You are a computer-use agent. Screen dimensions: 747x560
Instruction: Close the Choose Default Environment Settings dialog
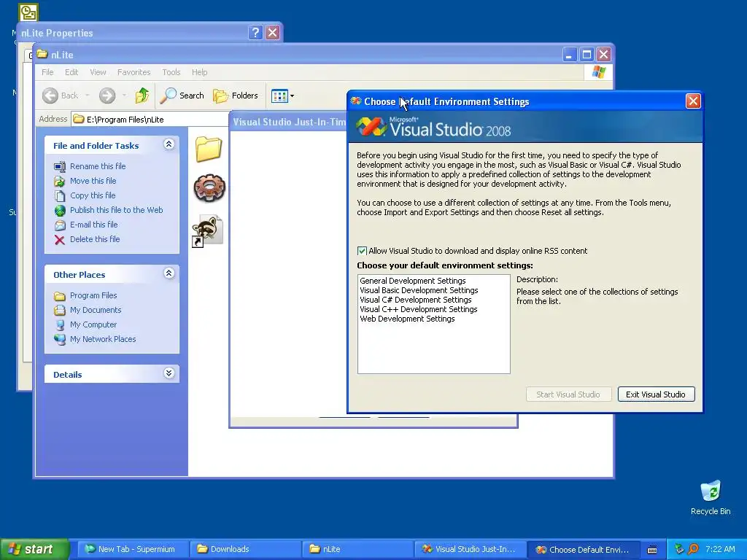point(693,101)
